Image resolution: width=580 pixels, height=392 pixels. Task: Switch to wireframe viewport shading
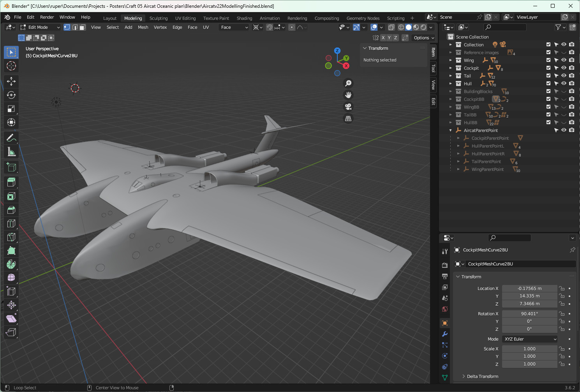point(401,27)
